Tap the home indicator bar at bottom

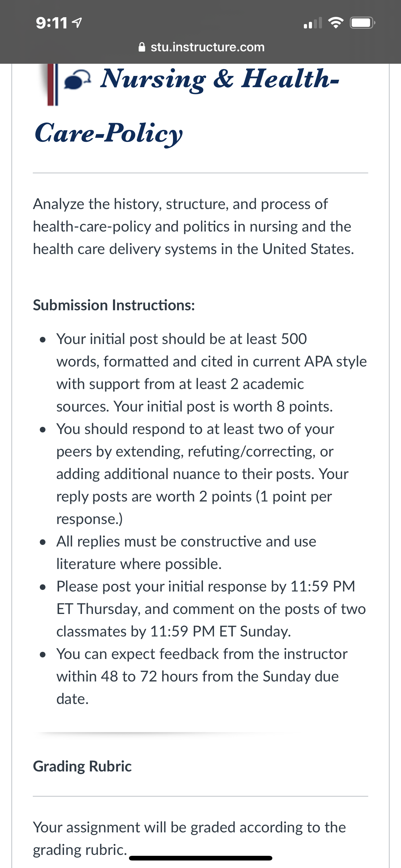(201, 858)
